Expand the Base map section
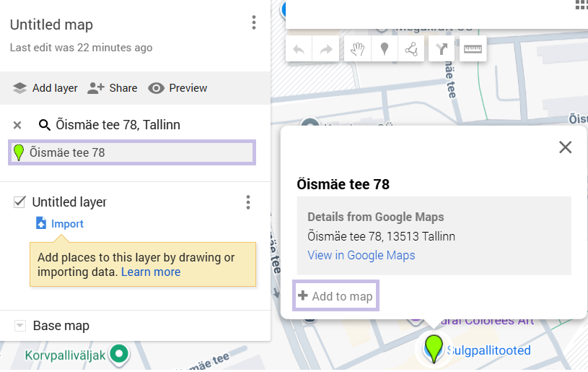The width and height of the screenshot is (588, 372). [20, 326]
